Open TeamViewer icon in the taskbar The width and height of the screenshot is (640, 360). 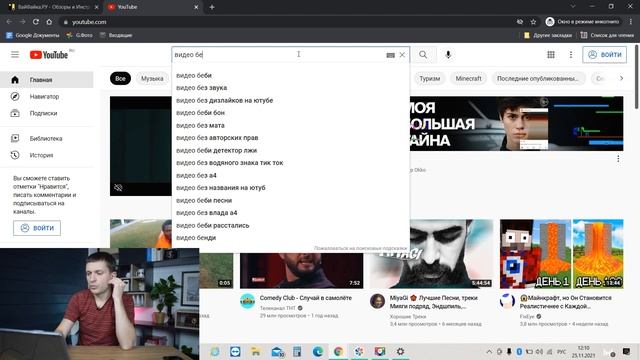coord(235,351)
